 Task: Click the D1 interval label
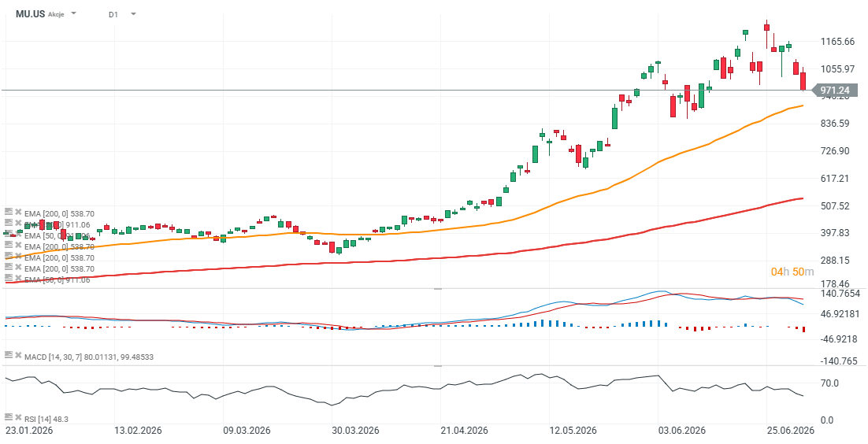pos(113,14)
